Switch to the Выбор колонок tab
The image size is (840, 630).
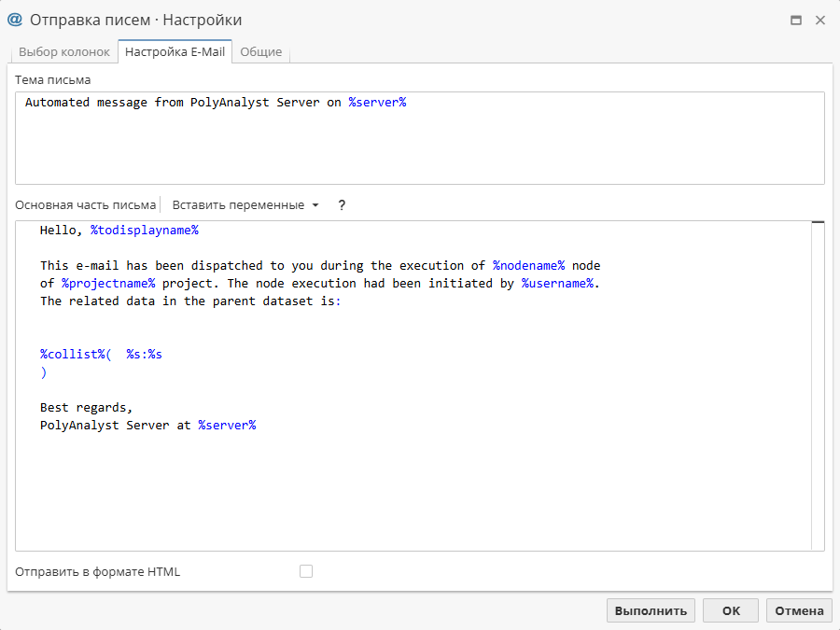point(63,52)
